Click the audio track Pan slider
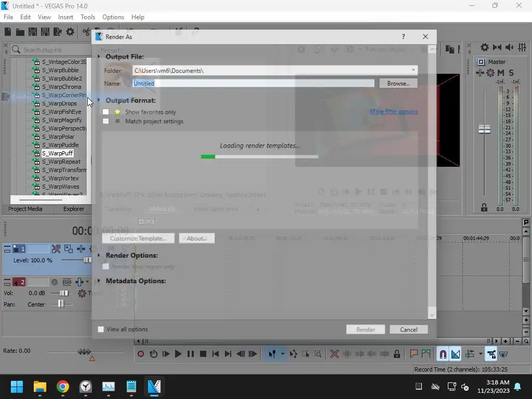The image size is (532, 399). pyautogui.click(x=61, y=304)
